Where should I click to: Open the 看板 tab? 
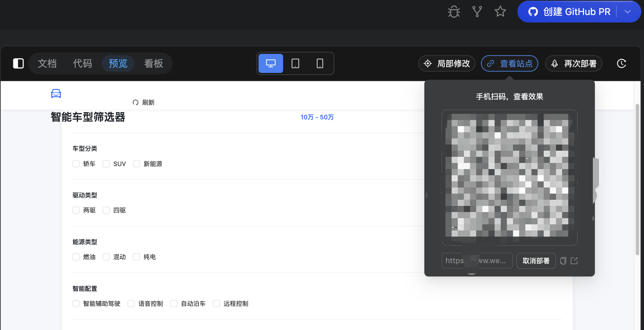pos(153,63)
